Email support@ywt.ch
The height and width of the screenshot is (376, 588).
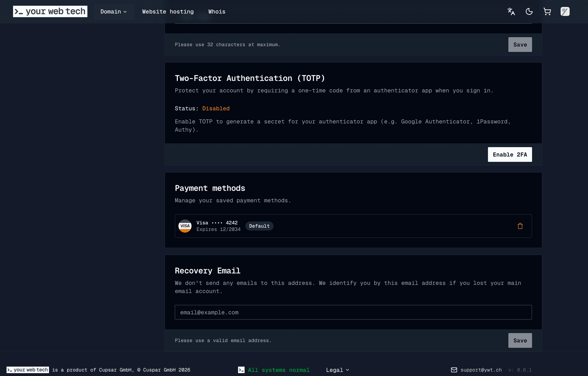pos(481,370)
